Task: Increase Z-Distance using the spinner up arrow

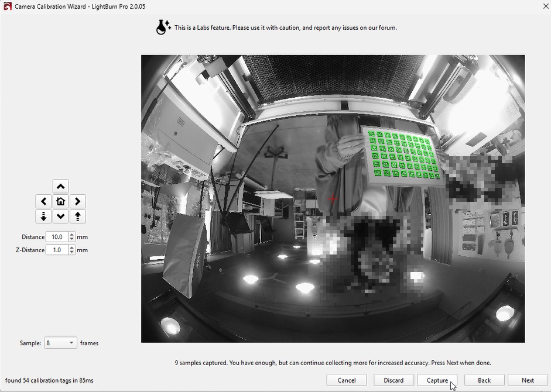Action: coord(72,247)
